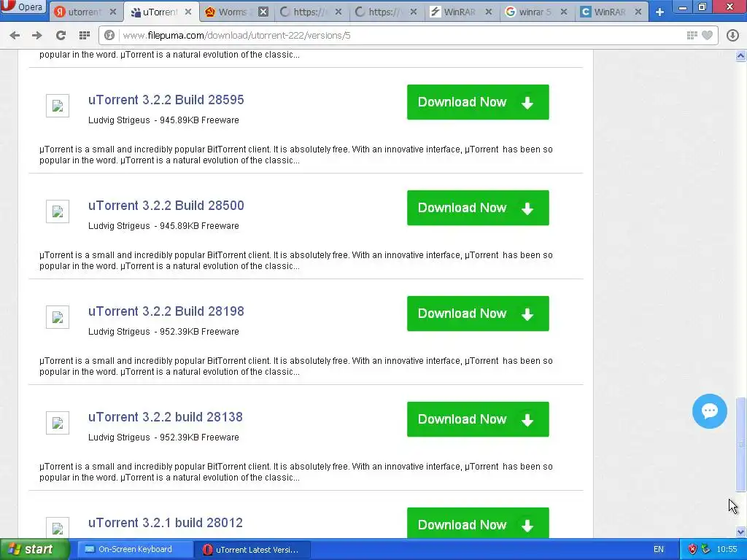This screenshot has width=747, height=560.
Task: Switch to On-Screen Keyboard taskbar item
Action: (135, 550)
